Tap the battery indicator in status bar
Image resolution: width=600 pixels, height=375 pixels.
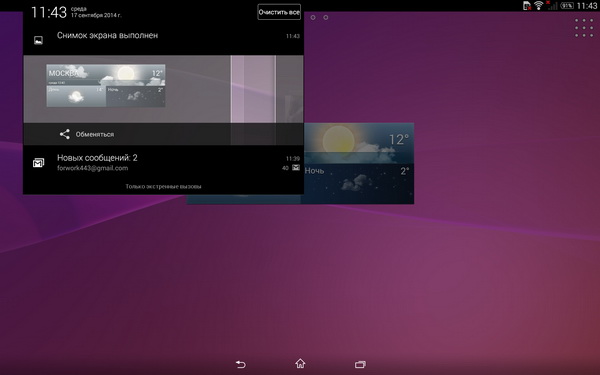point(567,5)
